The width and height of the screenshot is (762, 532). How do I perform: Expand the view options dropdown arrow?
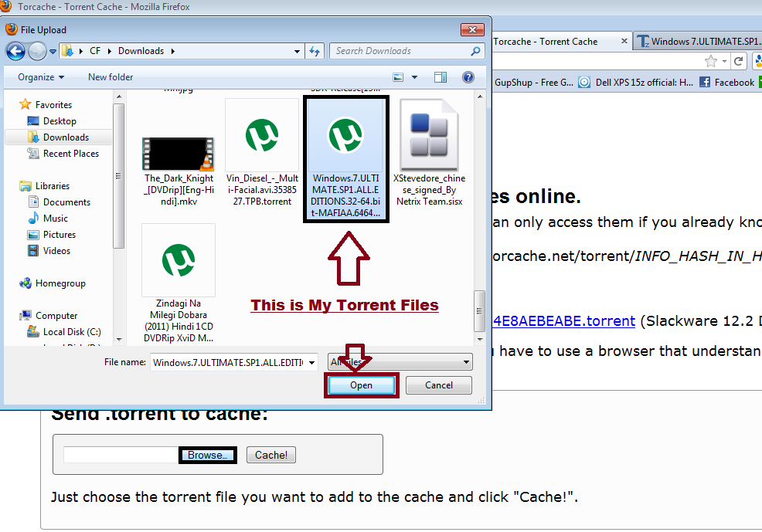point(414,77)
